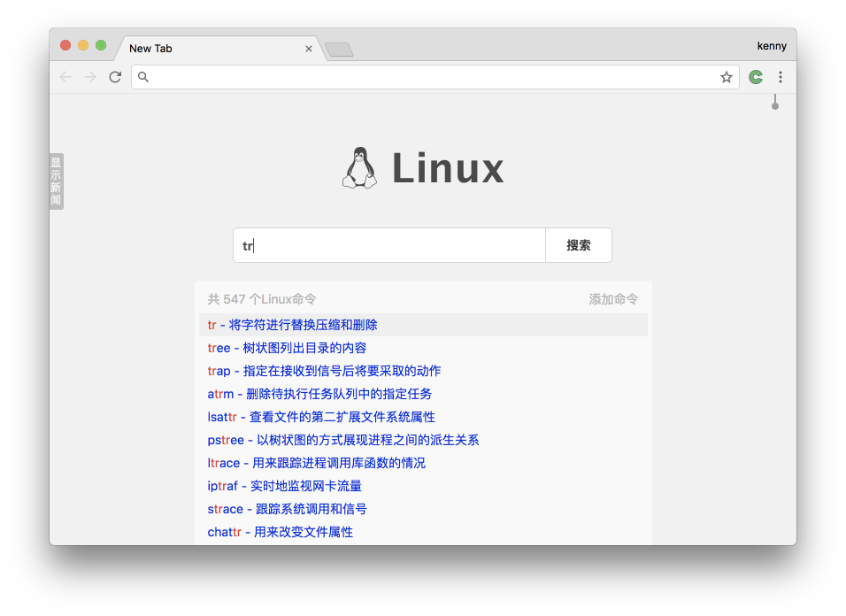
Task: Focus the browser address bar
Action: (x=435, y=77)
